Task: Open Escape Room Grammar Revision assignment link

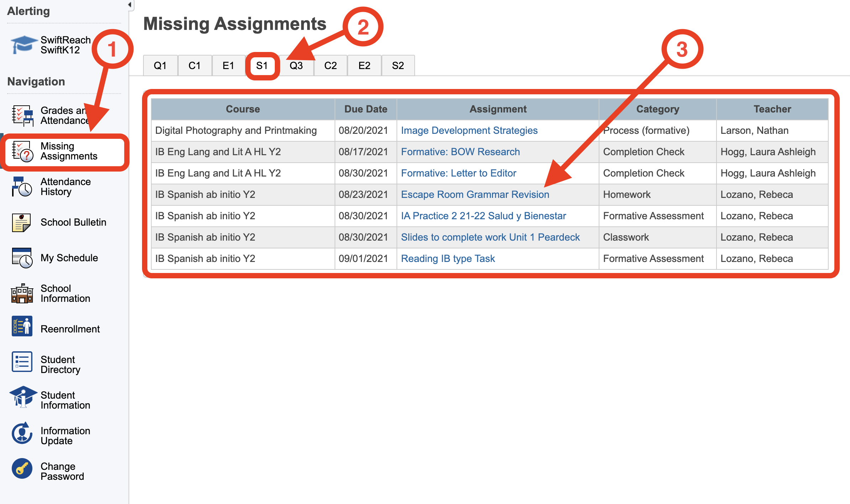Action: (x=475, y=195)
